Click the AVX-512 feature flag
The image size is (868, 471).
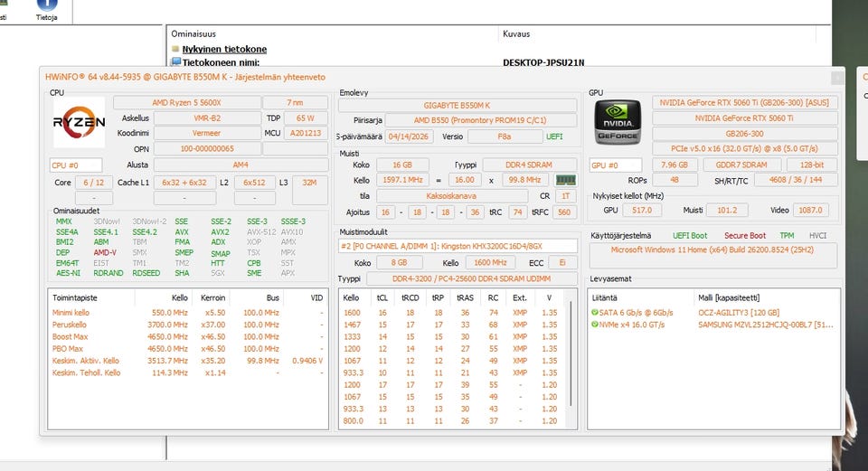point(261,232)
